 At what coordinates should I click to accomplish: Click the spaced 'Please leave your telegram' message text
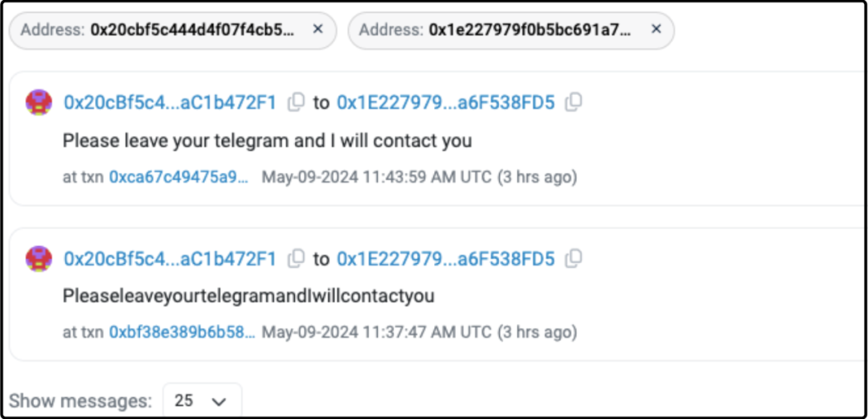(x=267, y=141)
